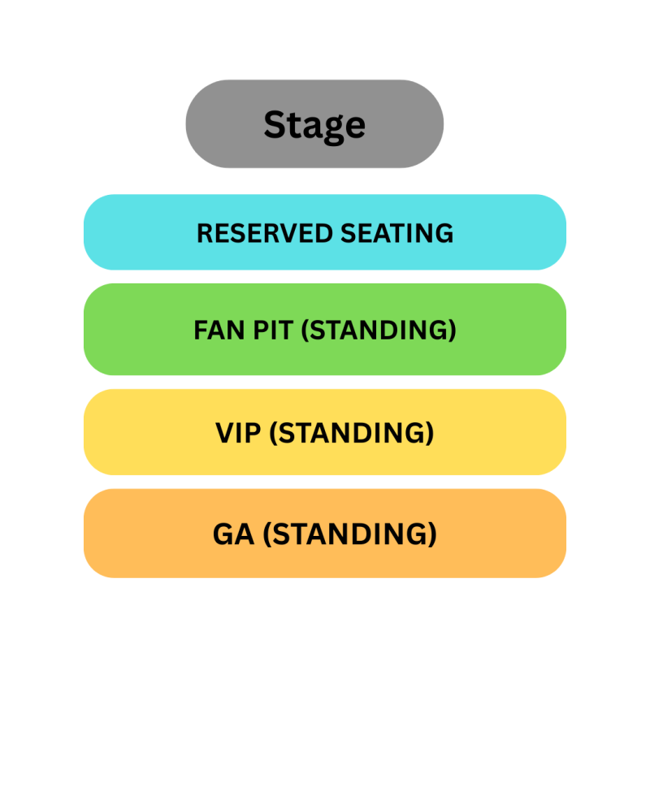Click "(STANDING)" in the Fan Pit label
650x812 pixels.
pos(379,330)
